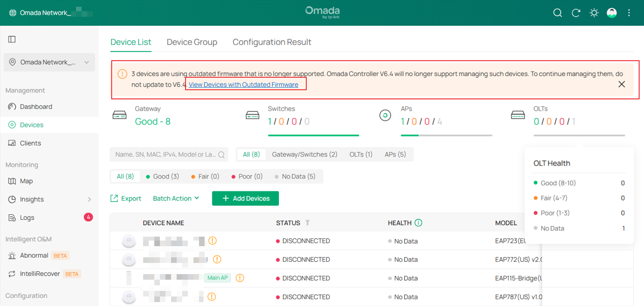Click the info icon beside HEALTH

pyautogui.click(x=418, y=223)
